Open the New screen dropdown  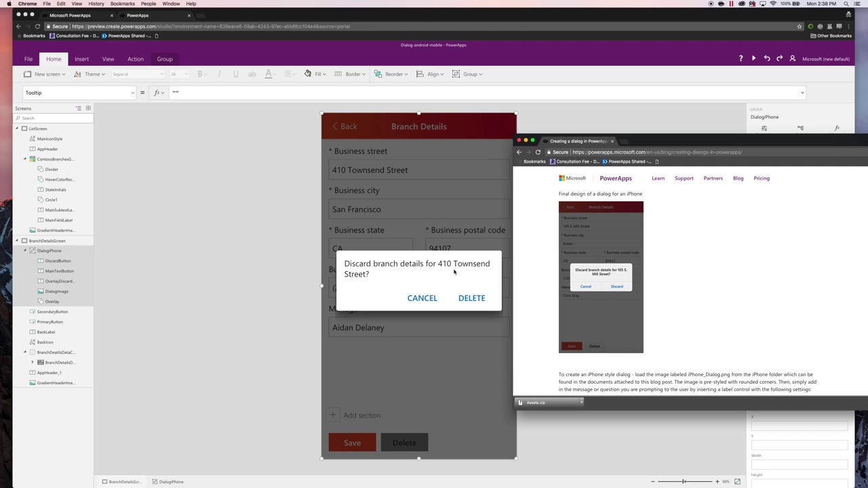pos(45,74)
